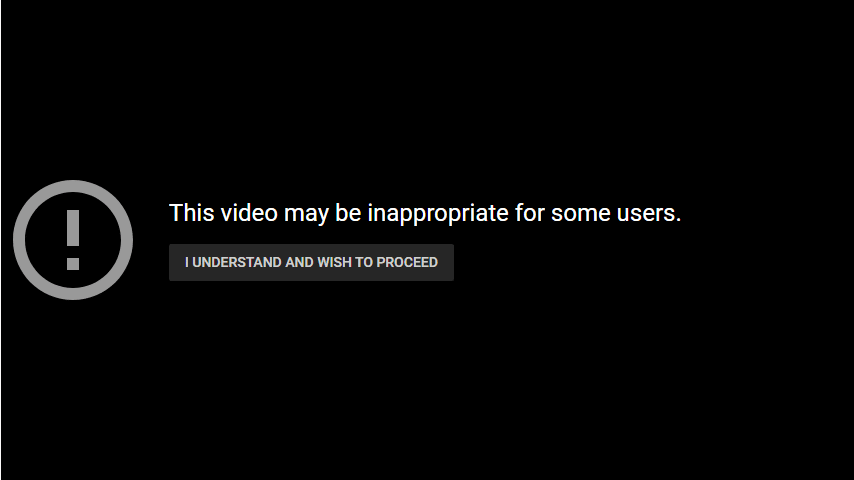Click the word inappropriate in the warning
854x480 pixels.
tap(438, 213)
